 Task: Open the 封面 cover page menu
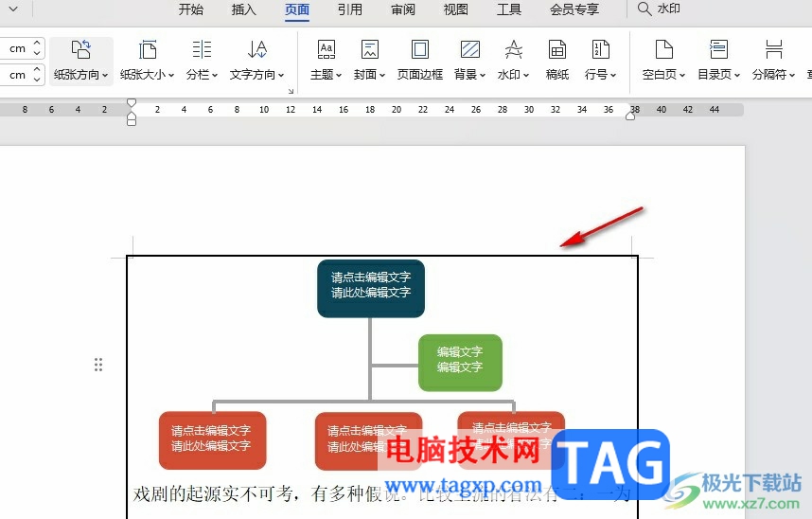369,61
